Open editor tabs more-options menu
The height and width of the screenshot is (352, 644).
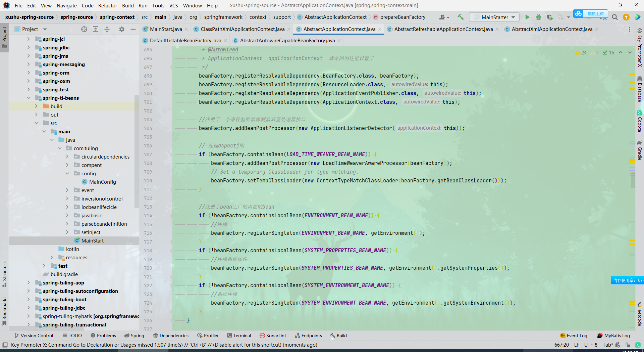(629, 29)
